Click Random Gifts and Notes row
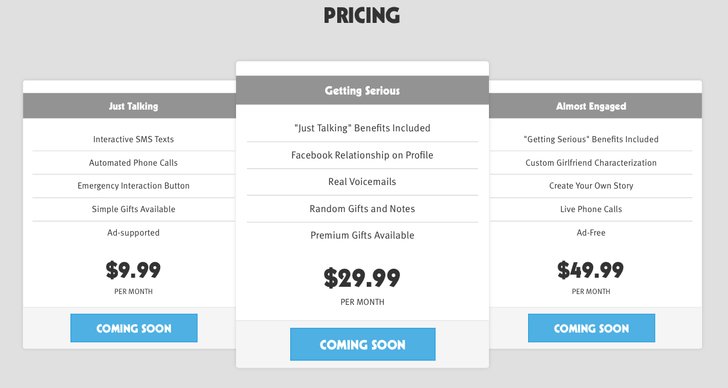The height and width of the screenshot is (388, 728). (362, 208)
